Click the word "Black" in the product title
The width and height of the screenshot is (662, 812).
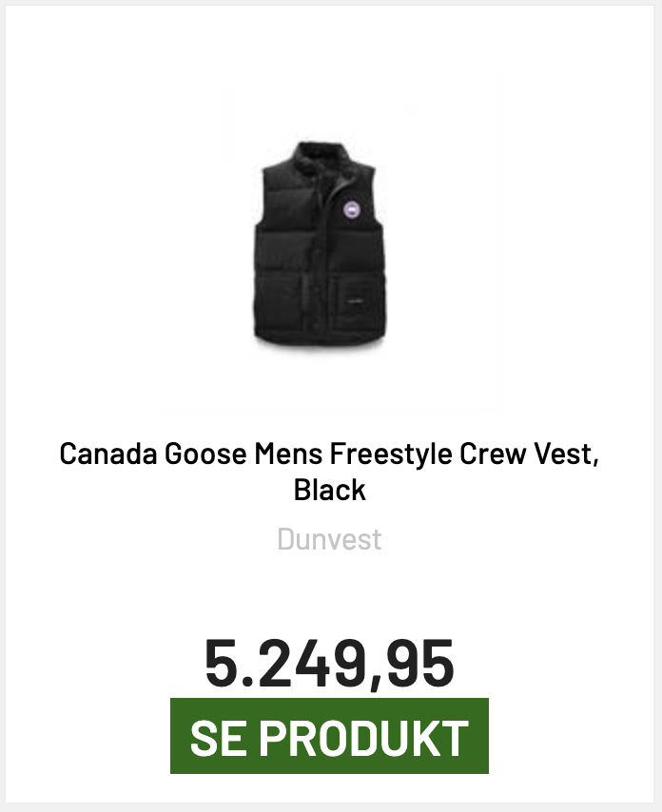pos(330,490)
